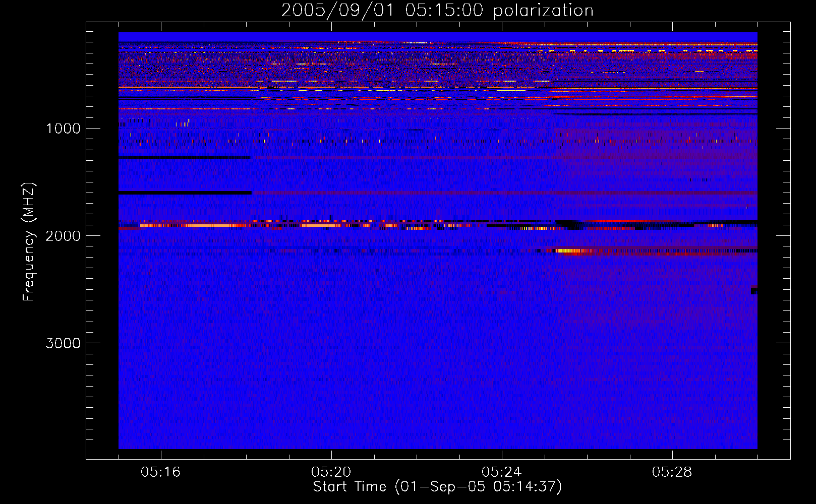Click the small black patch near 2500 MHz at right edge

(754, 291)
